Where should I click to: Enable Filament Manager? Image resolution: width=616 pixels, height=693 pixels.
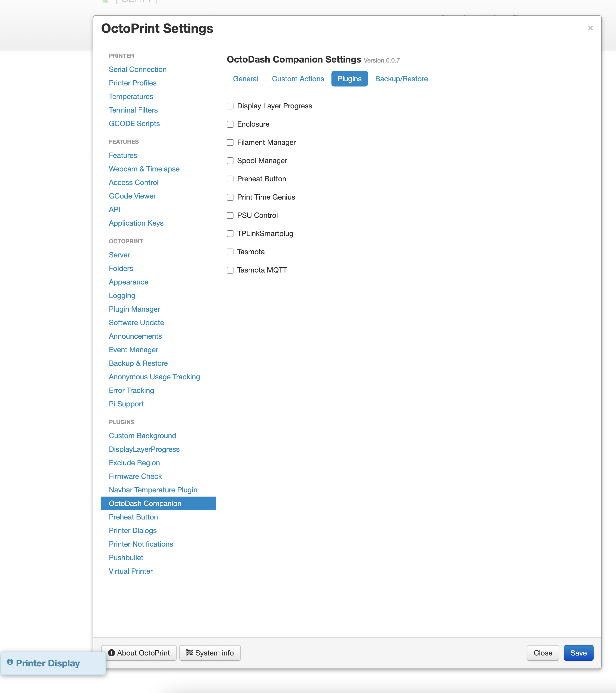[x=230, y=143]
